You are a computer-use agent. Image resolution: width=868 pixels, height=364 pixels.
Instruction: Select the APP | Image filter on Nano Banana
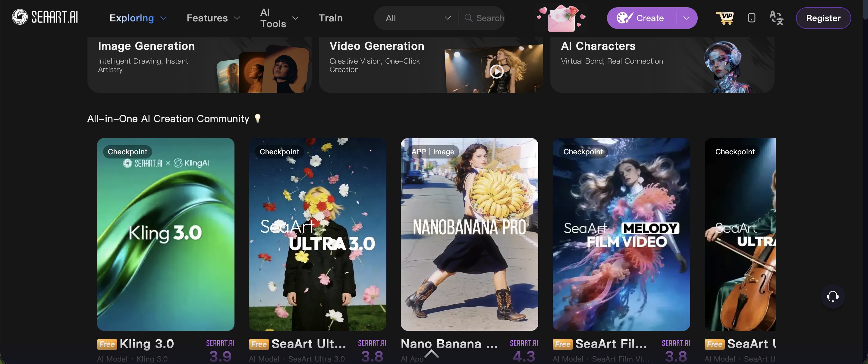pos(433,152)
